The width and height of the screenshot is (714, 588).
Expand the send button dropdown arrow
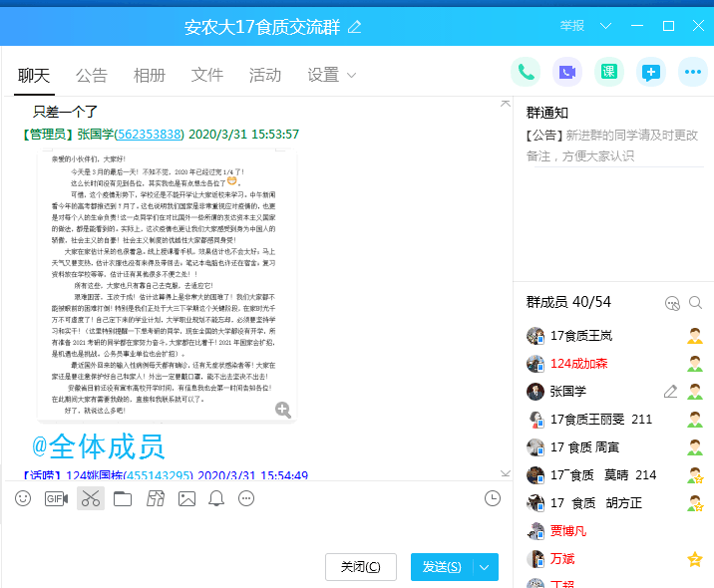485,567
